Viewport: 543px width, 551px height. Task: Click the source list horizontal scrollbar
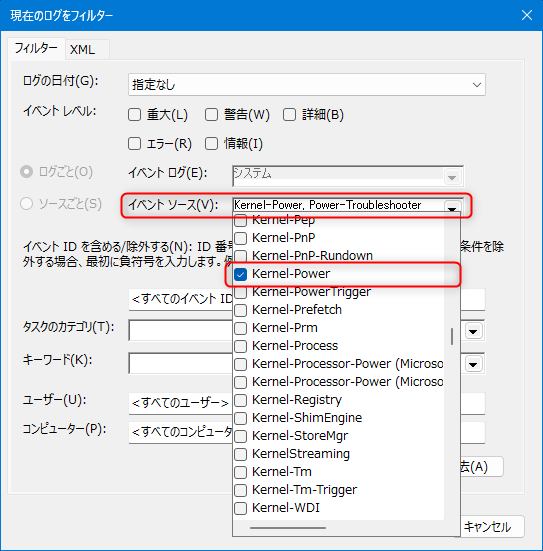point(288,527)
